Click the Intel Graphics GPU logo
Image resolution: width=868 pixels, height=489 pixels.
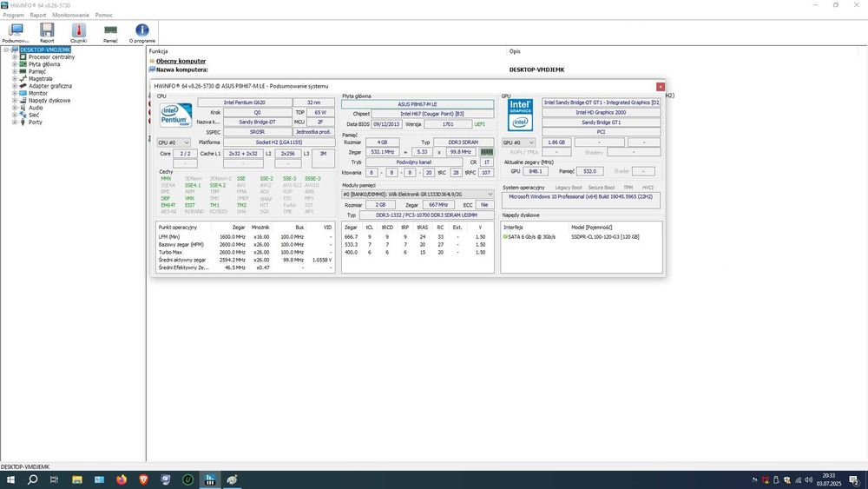(x=520, y=115)
